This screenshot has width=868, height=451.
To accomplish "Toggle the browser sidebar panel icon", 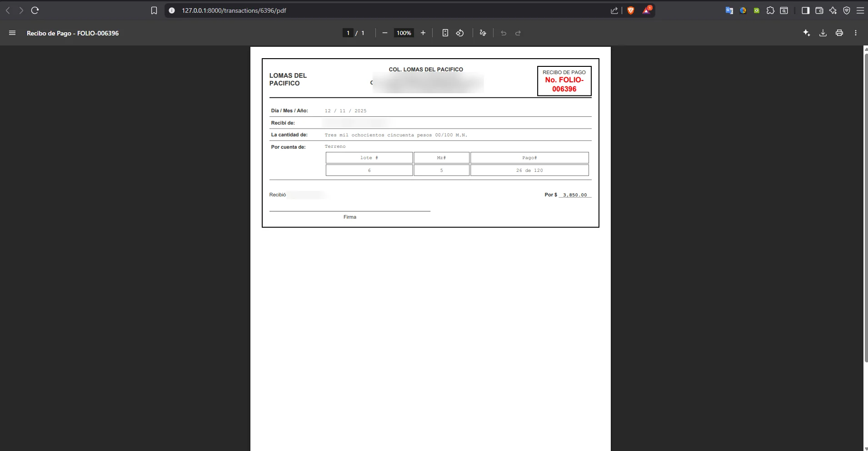I will coord(806,10).
